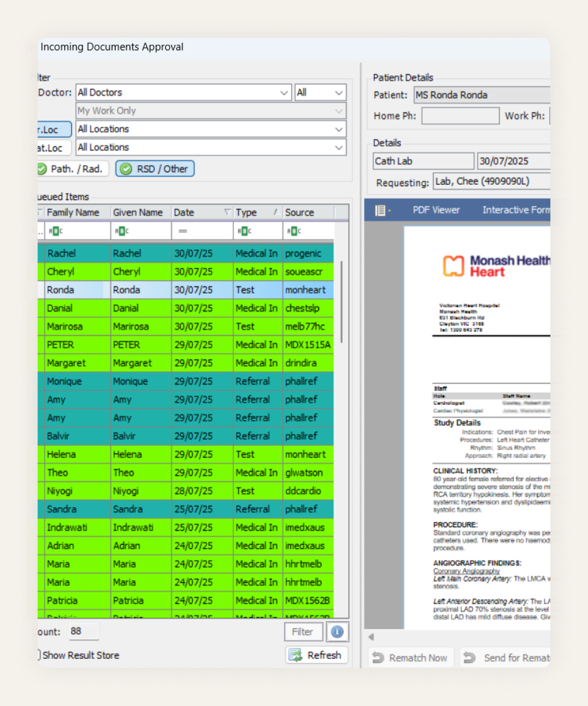Select the glwatson source cell
The height and width of the screenshot is (706, 588).
click(x=308, y=472)
